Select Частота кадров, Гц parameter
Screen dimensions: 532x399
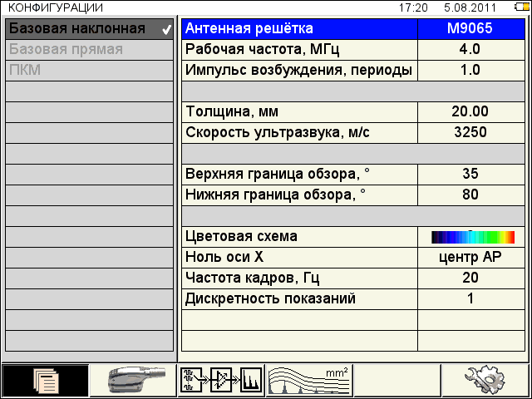tap(299, 278)
